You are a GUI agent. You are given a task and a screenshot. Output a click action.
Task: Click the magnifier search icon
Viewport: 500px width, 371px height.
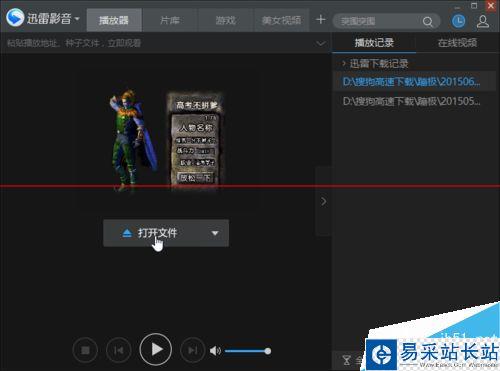428,22
